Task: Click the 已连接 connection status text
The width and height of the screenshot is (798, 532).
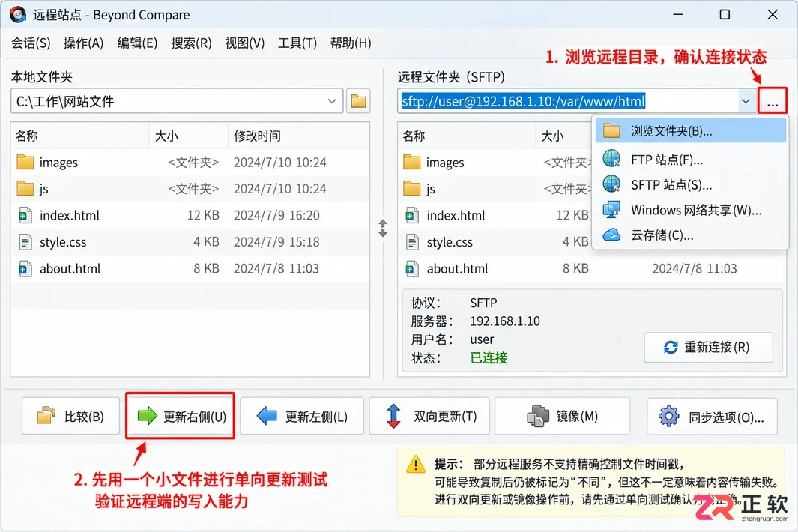Action: point(489,358)
